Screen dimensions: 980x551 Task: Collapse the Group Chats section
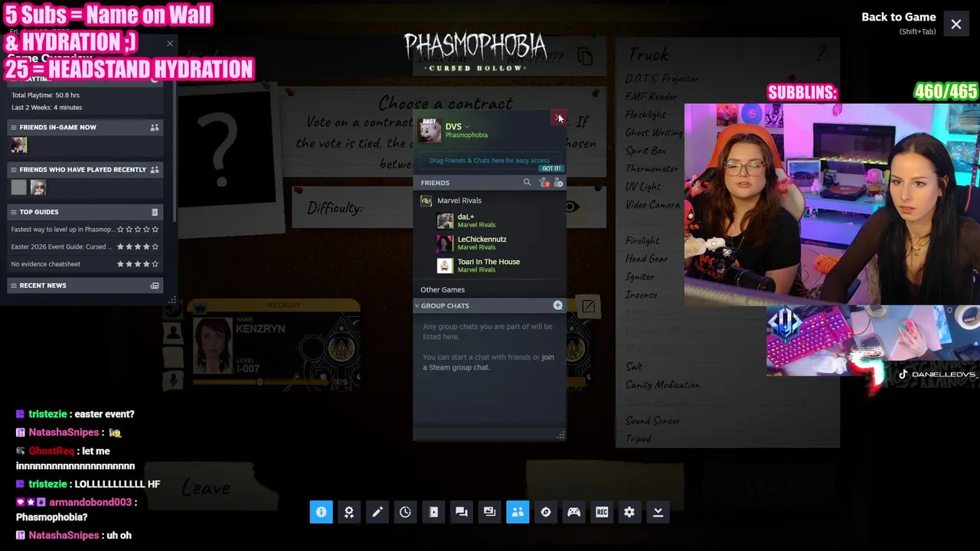(x=417, y=305)
